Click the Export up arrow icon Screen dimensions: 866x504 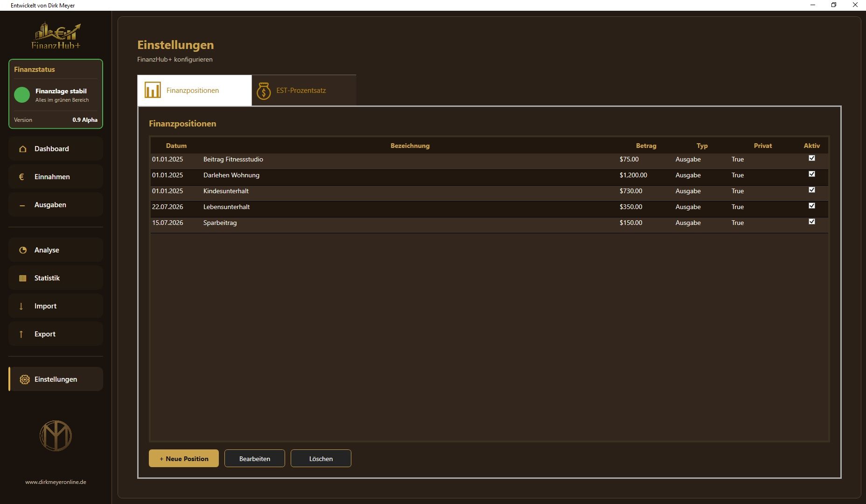tap(21, 334)
